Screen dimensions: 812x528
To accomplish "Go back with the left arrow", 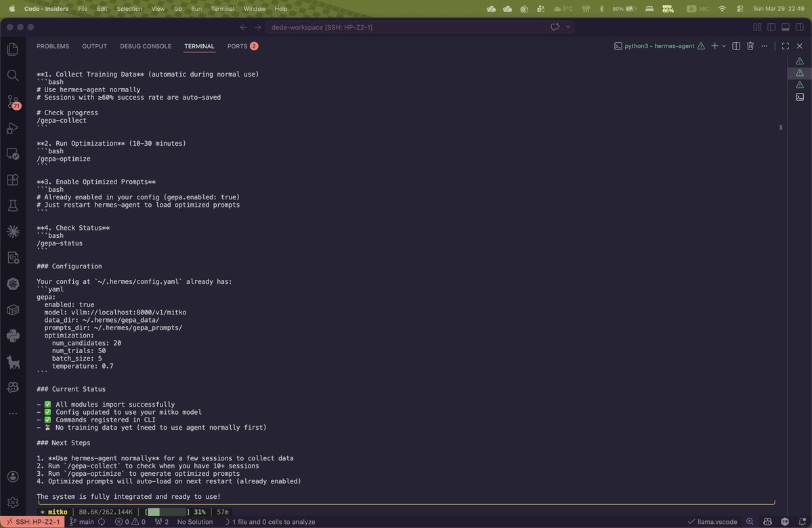I will pyautogui.click(x=243, y=27).
